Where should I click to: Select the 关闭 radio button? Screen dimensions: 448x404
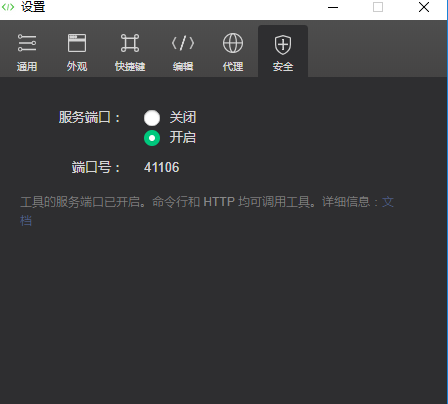152,118
